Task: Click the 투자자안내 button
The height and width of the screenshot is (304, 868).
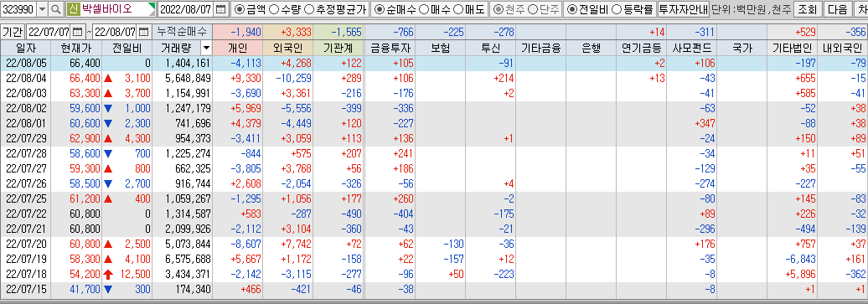Action: coord(683,9)
